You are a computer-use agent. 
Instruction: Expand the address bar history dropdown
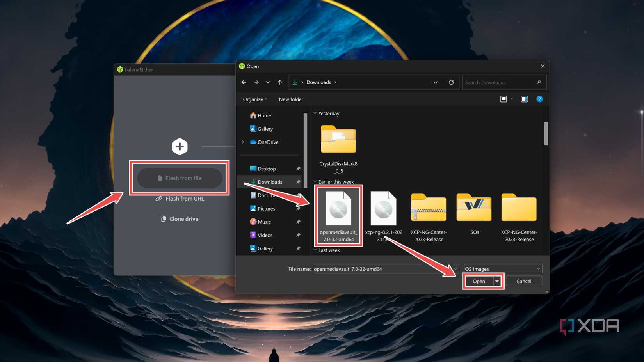(x=436, y=82)
